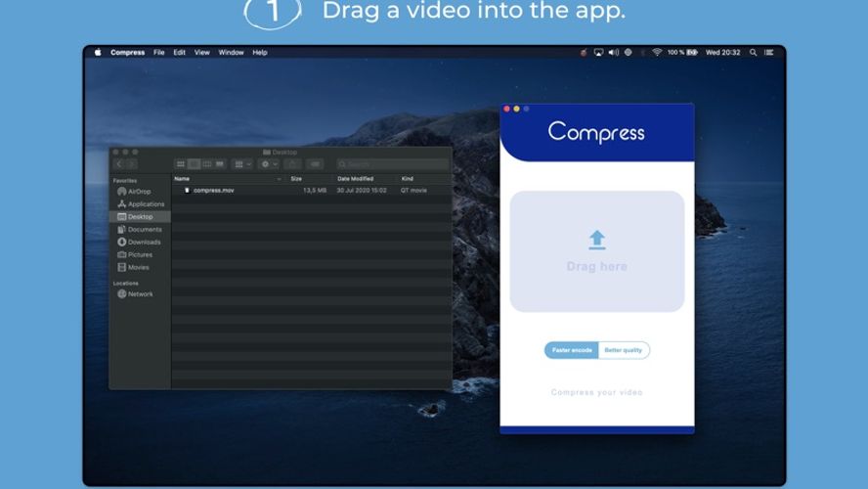
Task: Open the View menu
Action: [x=202, y=52]
